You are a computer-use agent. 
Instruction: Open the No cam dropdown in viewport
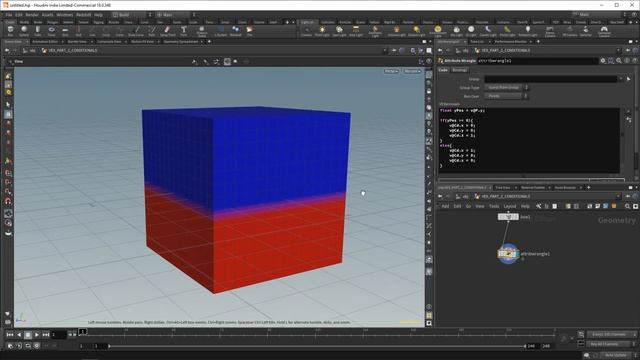coord(412,71)
